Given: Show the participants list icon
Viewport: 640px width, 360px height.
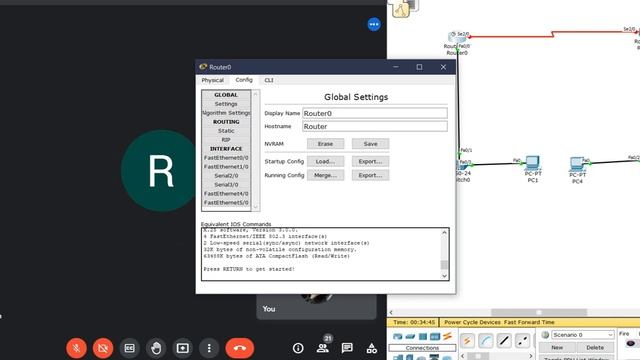Looking at the screenshot, I should click(322, 348).
